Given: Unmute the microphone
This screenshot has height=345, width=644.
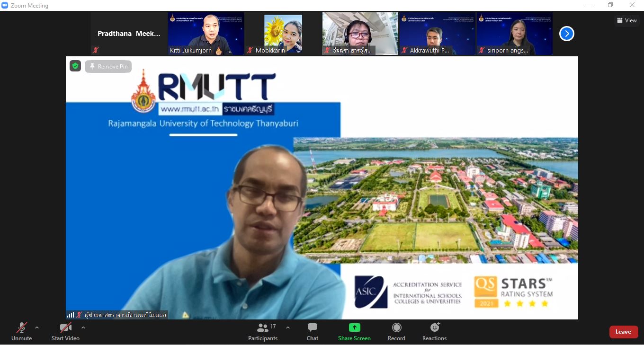Looking at the screenshot, I should (x=21, y=331).
